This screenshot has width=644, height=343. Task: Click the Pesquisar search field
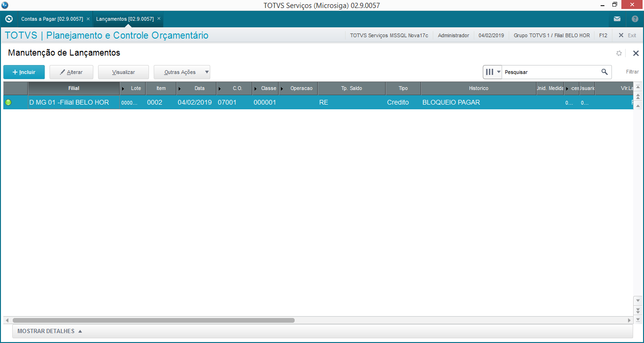551,72
